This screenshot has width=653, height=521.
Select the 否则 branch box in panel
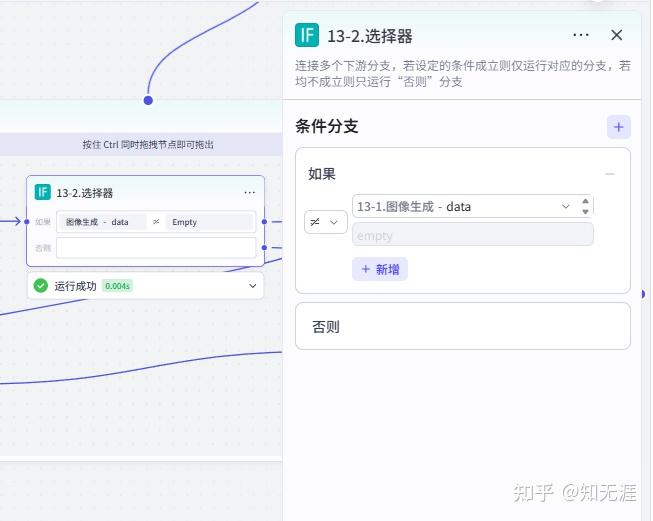(463, 326)
